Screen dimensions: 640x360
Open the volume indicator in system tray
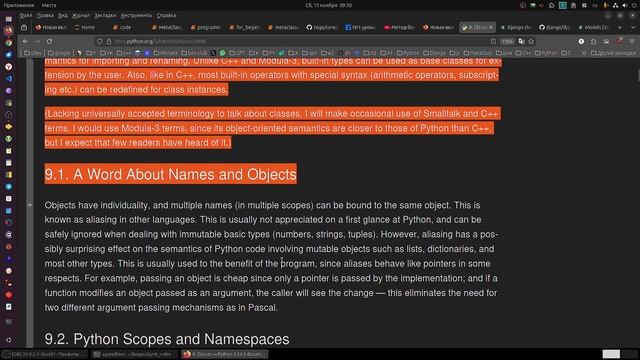pyautogui.click(x=625, y=5)
